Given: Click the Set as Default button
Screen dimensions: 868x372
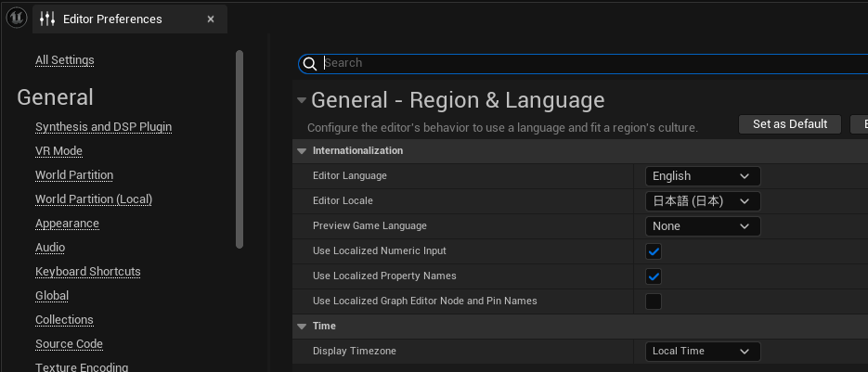Looking at the screenshot, I should pos(789,124).
